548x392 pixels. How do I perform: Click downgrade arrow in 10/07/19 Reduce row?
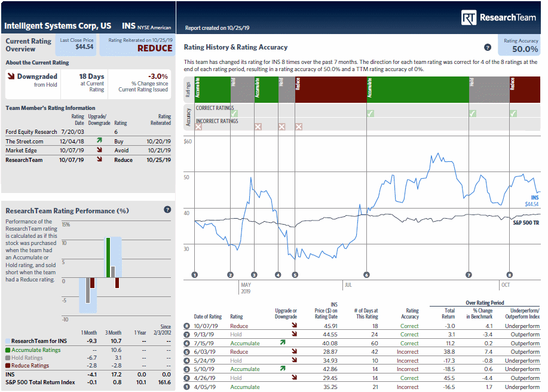coord(294,325)
